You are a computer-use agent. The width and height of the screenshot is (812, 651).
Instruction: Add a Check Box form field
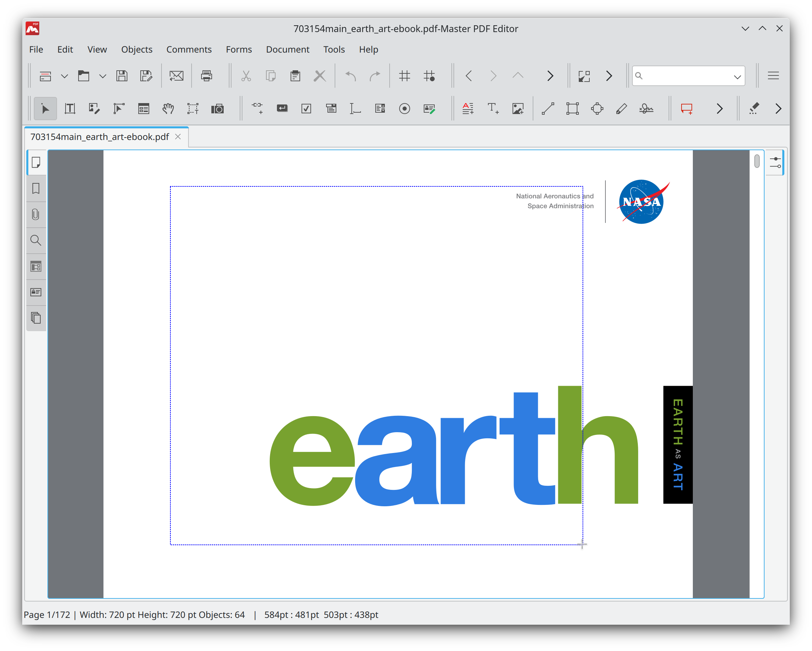click(x=307, y=109)
